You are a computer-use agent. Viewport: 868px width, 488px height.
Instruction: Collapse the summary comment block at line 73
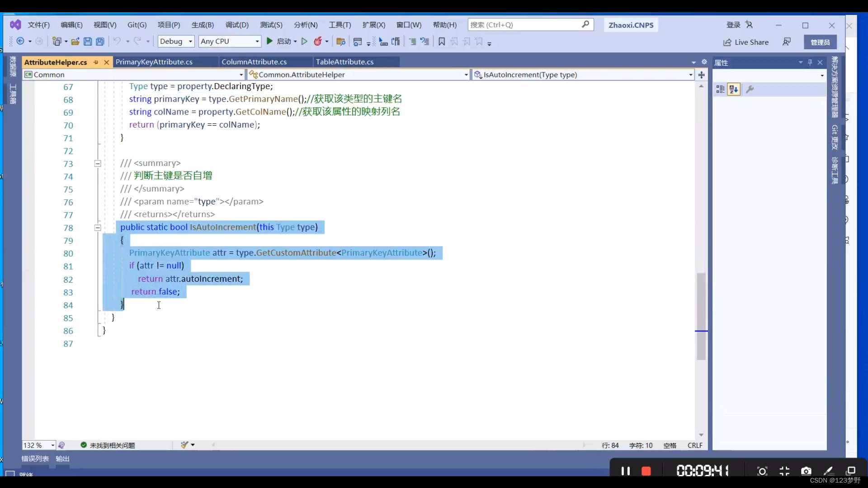click(x=98, y=163)
